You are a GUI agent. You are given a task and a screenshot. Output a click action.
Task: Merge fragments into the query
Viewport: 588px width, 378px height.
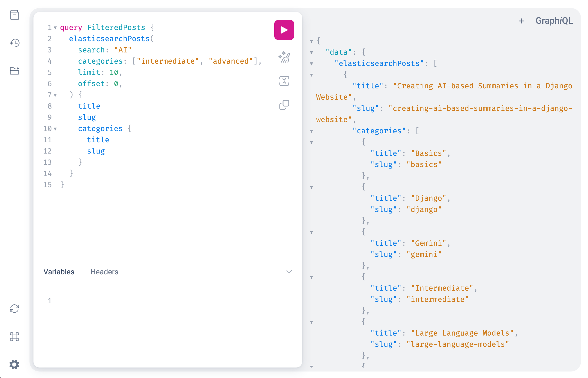click(x=284, y=81)
